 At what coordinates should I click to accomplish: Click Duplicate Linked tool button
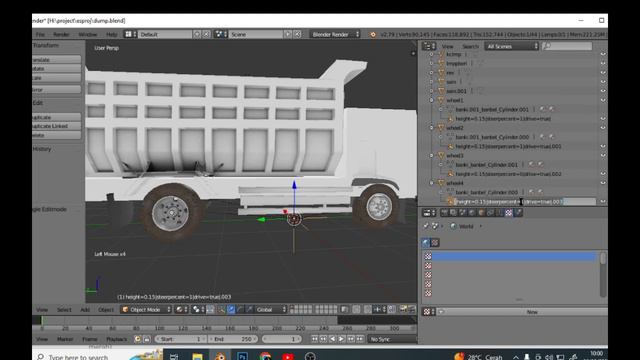[57, 126]
